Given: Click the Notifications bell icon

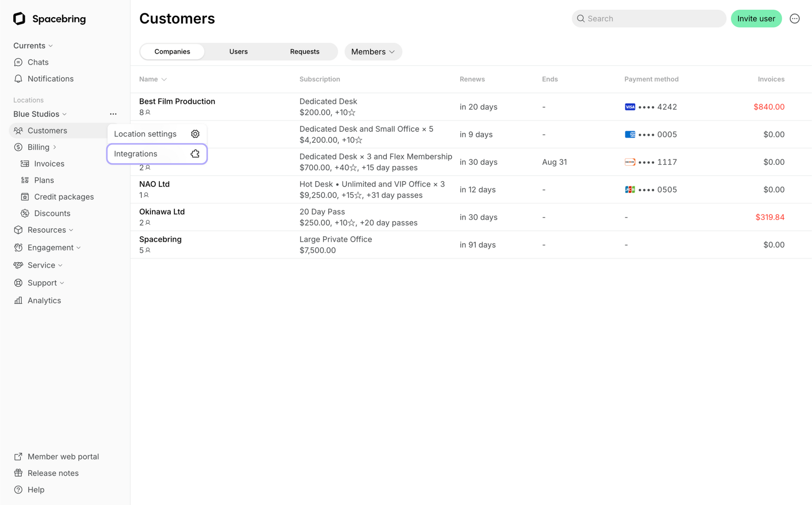Looking at the screenshot, I should (x=18, y=79).
